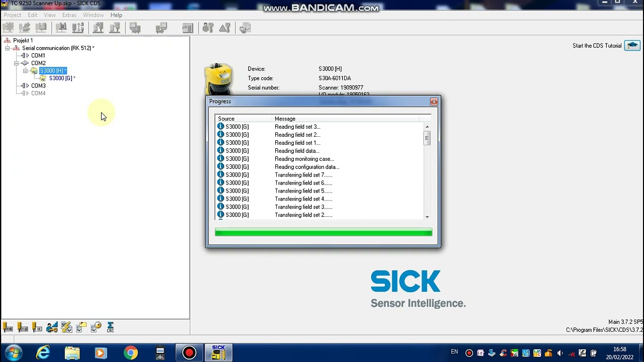Viewport: 644px width, 362px height.
Task: Click the diagnostics stethoscope toolbar icon
Action: (x=245, y=28)
